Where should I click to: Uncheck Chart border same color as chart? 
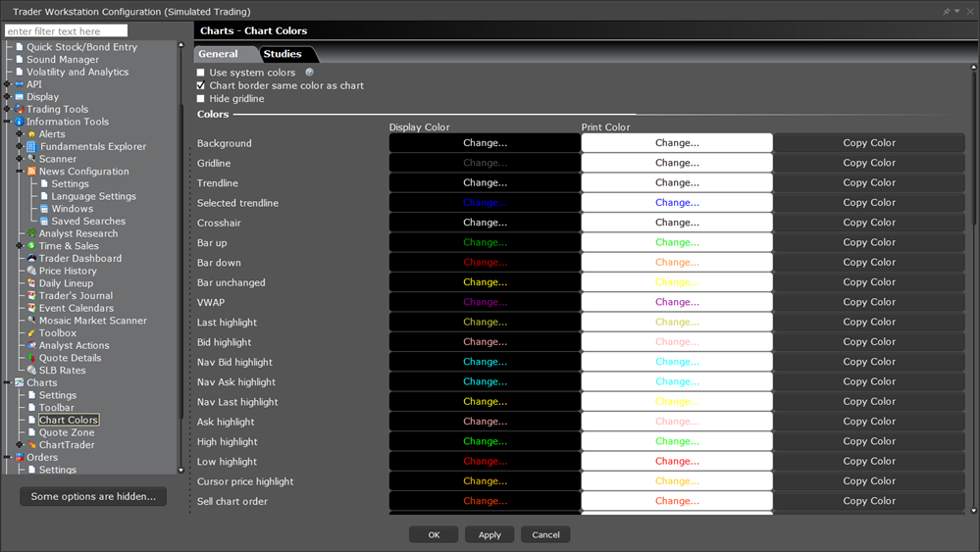click(201, 85)
